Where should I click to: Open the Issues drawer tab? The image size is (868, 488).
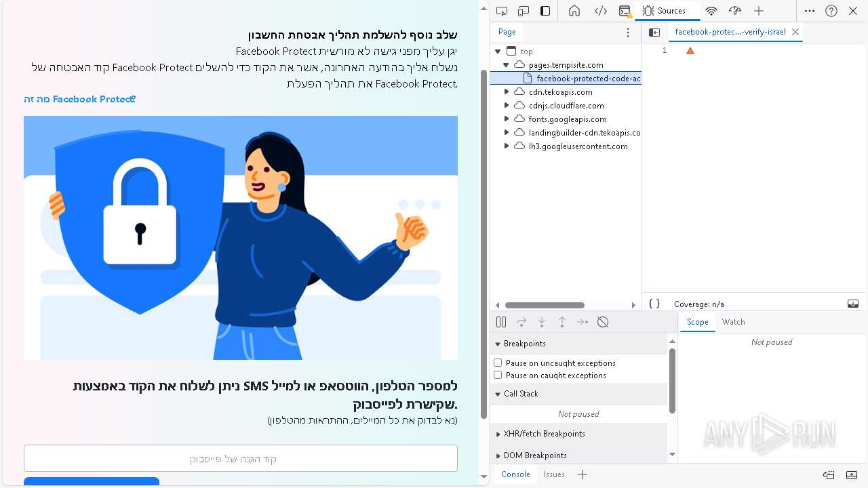click(554, 474)
